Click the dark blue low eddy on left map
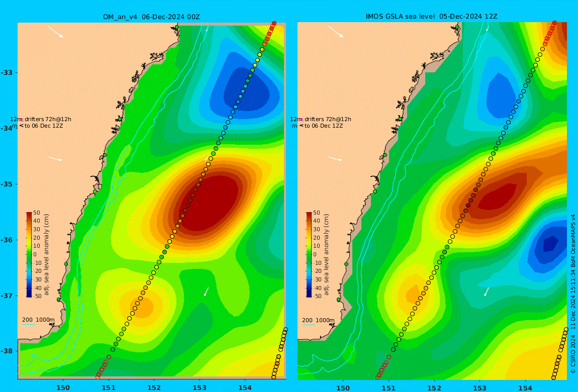Image resolution: width=578 pixels, height=392 pixels. coord(246,88)
